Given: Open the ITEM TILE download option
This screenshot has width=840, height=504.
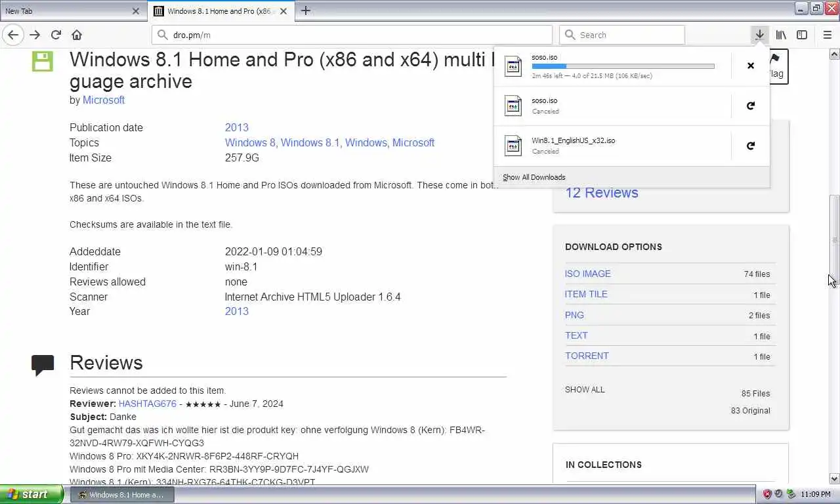Looking at the screenshot, I should [x=586, y=294].
